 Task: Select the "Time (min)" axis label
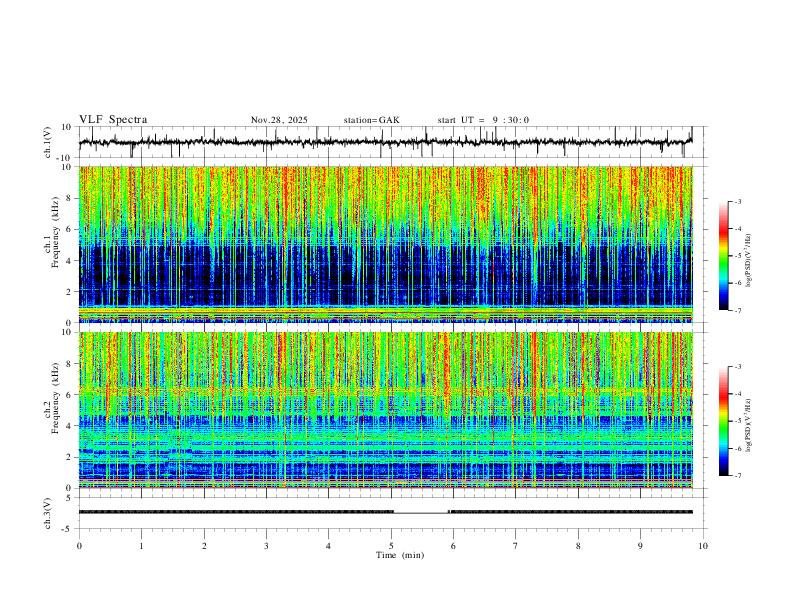(400, 555)
